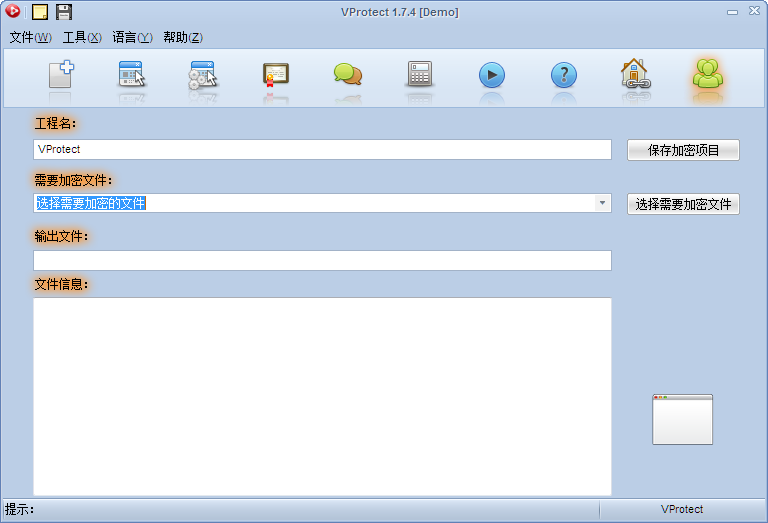Click the chat bubbles toolbar icon
The width and height of the screenshot is (768, 523).
coord(348,74)
